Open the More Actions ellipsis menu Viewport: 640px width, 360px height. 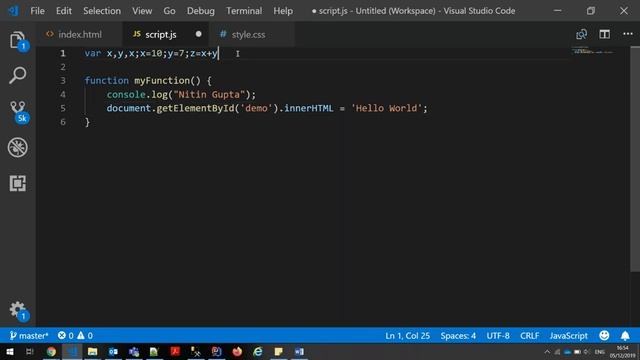[x=628, y=34]
